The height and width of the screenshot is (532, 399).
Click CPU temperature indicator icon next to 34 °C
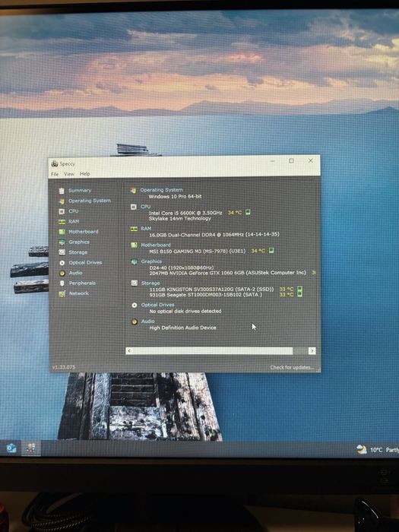pyautogui.click(x=248, y=212)
